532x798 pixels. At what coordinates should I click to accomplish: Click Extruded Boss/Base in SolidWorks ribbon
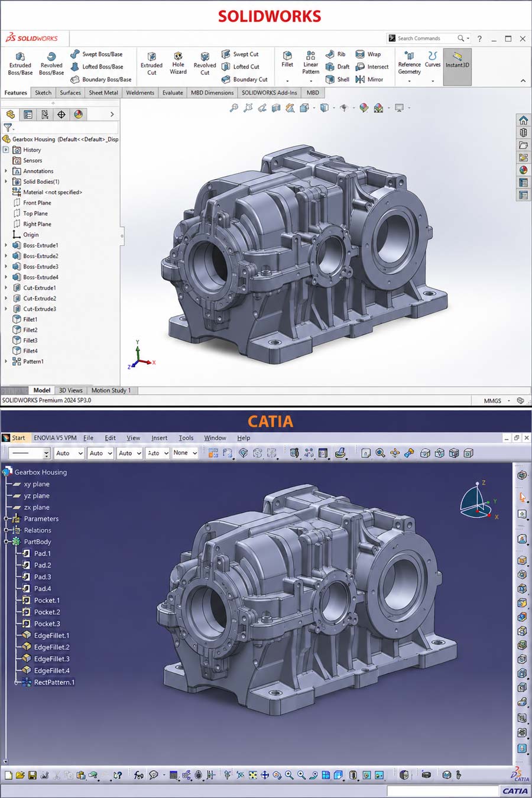click(20, 64)
